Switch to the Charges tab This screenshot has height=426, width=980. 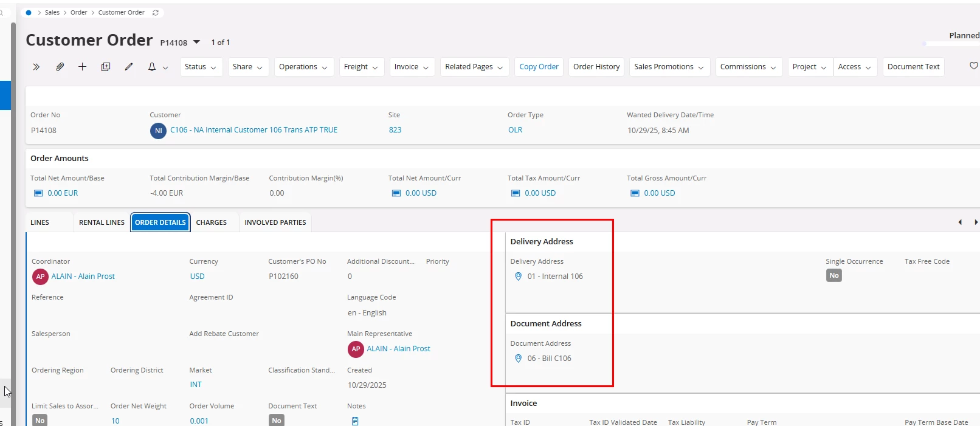[211, 222]
